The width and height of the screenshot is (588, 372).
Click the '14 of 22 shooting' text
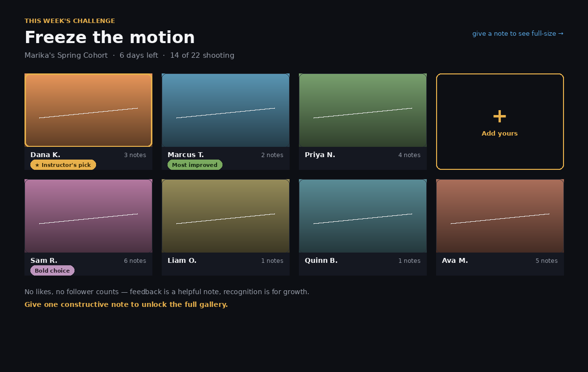pyautogui.click(x=202, y=55)
